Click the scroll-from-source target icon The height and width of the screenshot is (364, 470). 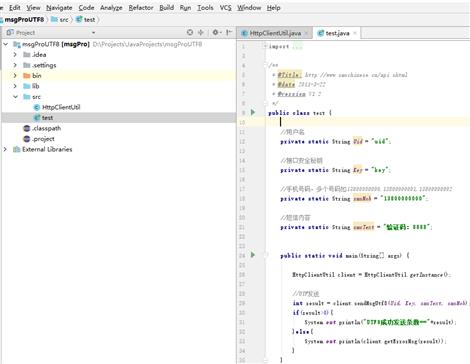[x=190, y=32]
